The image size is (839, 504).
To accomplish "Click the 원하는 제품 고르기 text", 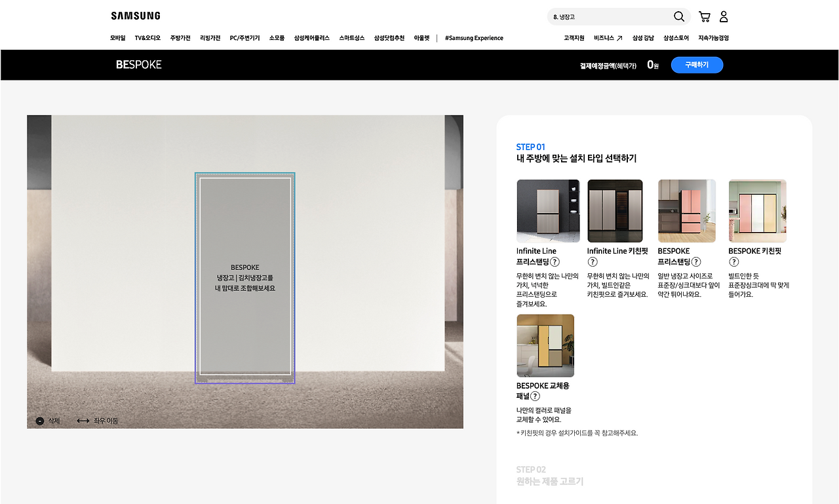I will [550, 482].
